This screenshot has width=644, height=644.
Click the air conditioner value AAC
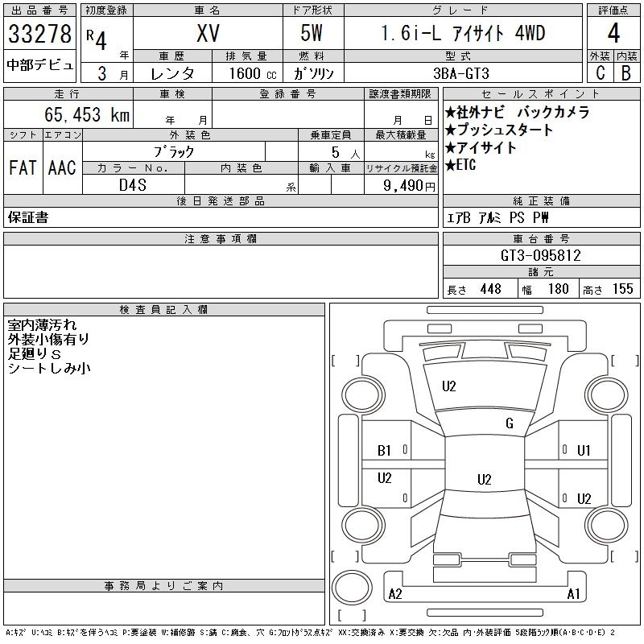[x=62, y=167]
